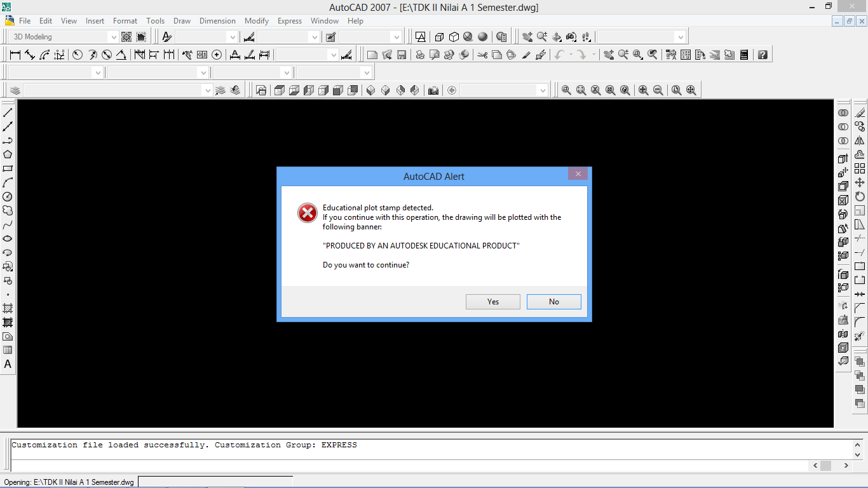This screenshot has width=868, height=488.
Task: Open the layer list dropdown
Action: coord(118,90)
